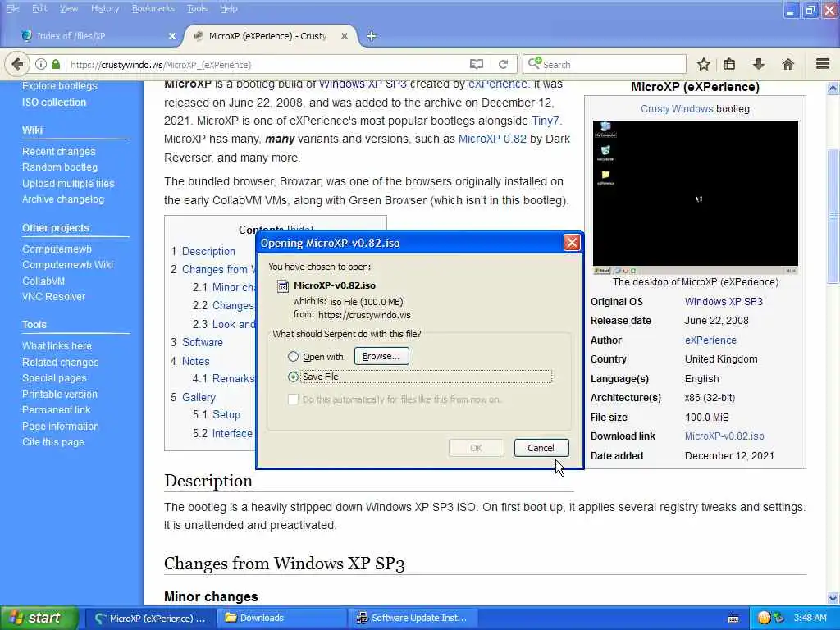Open the View menu
This screenshot has height=630, width=840.
coord(69,8)
